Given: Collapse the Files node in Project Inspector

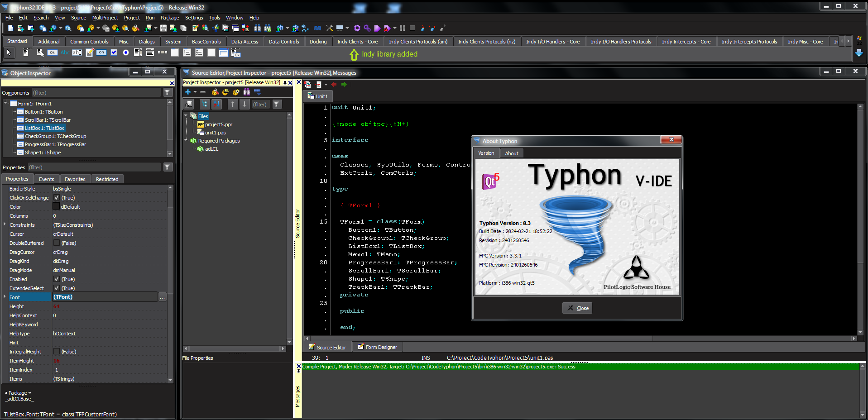Looking at the screenshot, I should click(186, 116).
